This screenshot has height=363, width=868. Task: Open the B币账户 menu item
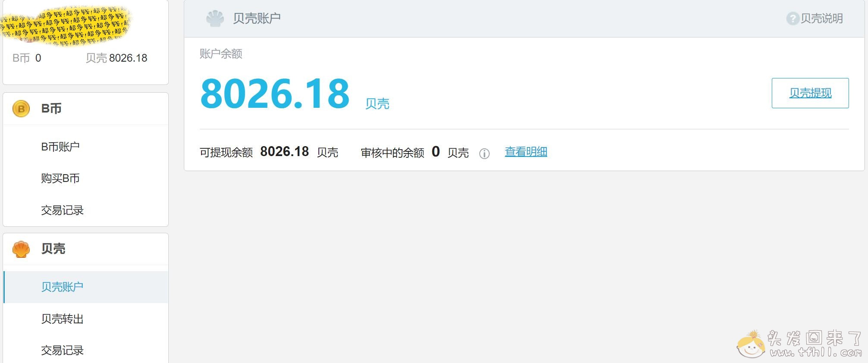click(60, 147)
